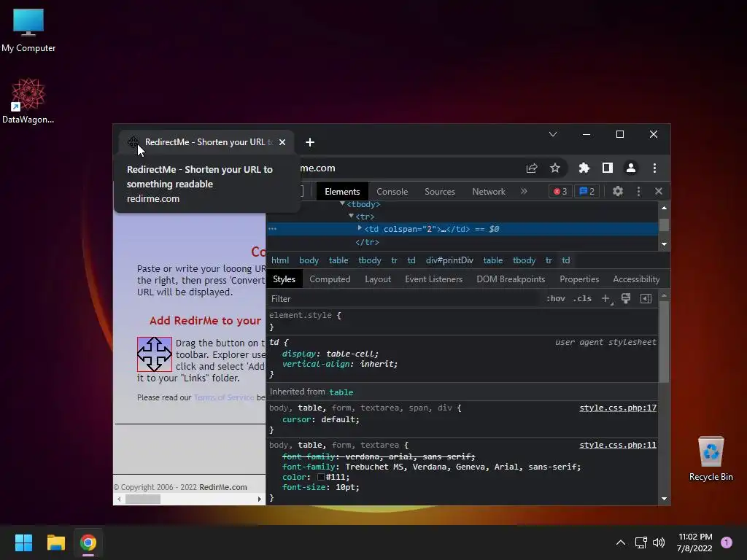
Task: Click the Styles pane scroll-down arrow
Action: pyautogui.click(x=664, y=499)
